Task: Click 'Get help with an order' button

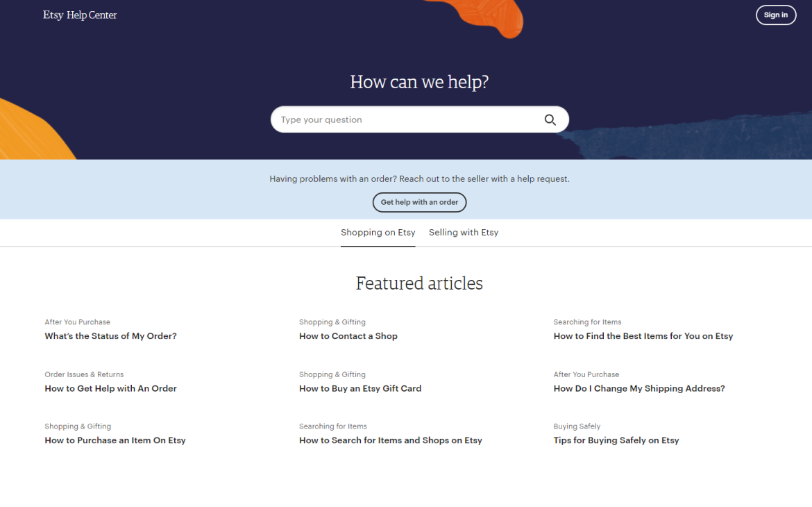Action: click(x=419, y=202)
